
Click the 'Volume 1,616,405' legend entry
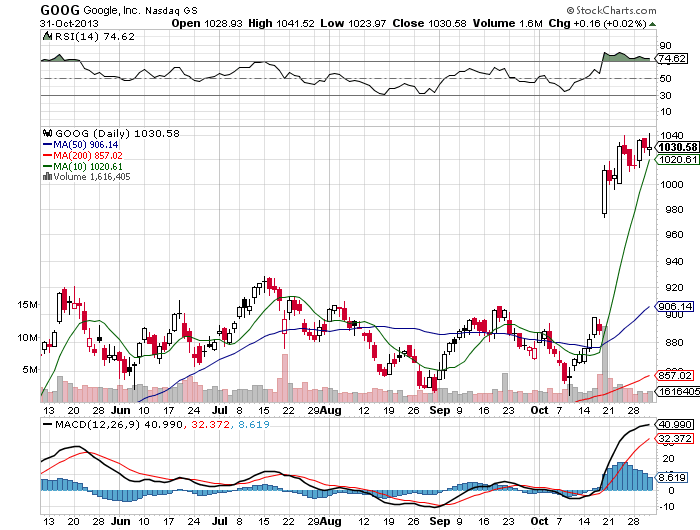pos(92,177)
